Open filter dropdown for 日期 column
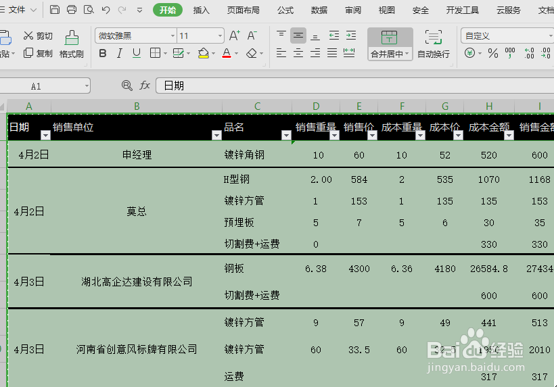 pos(45,135)
